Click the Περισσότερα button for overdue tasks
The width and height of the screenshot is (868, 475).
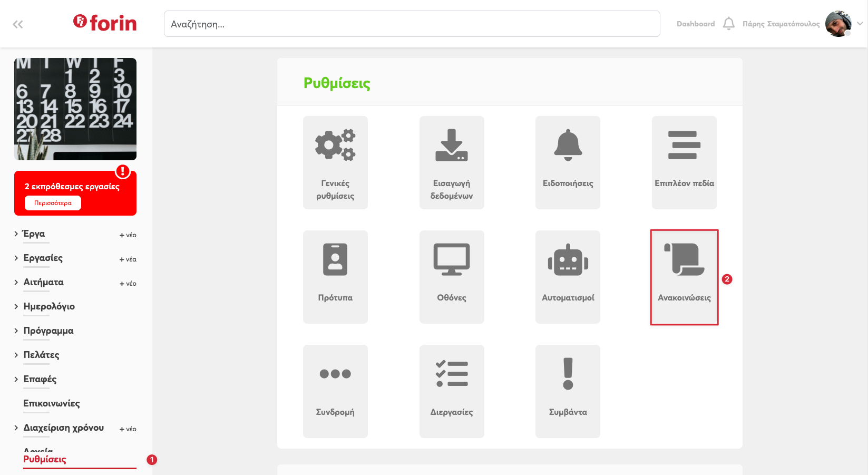53,203
